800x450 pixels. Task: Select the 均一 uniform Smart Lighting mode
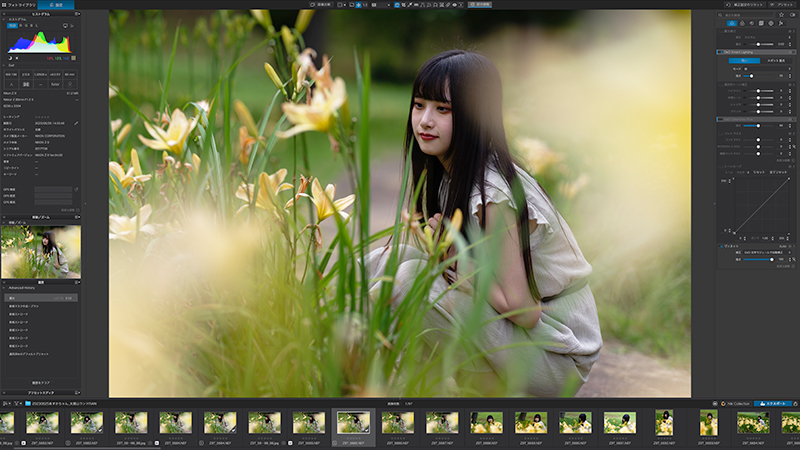click(x=744, y=61)
